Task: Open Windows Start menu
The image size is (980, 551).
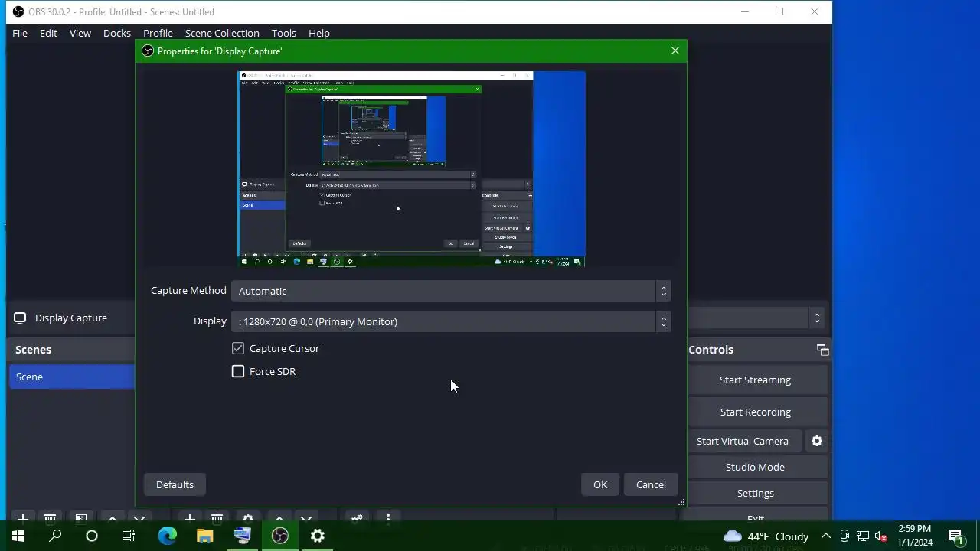Action: click(x=18, y=536)
